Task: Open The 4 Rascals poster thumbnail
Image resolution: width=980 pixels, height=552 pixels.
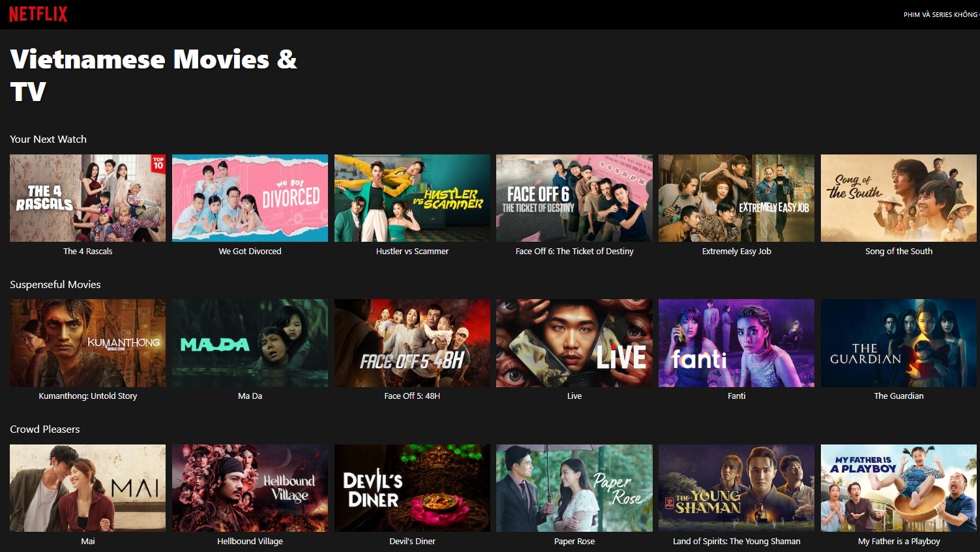Action: click(x=87, y=198)
